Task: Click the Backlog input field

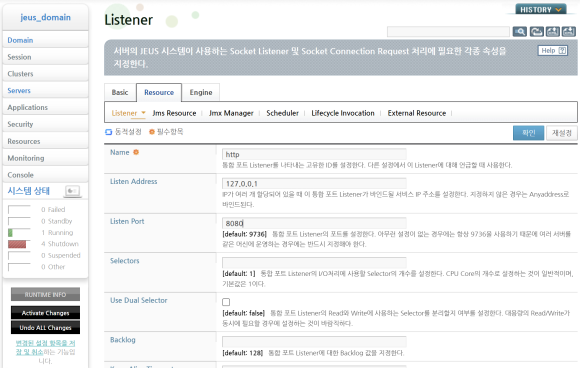Action: (314, 342)
